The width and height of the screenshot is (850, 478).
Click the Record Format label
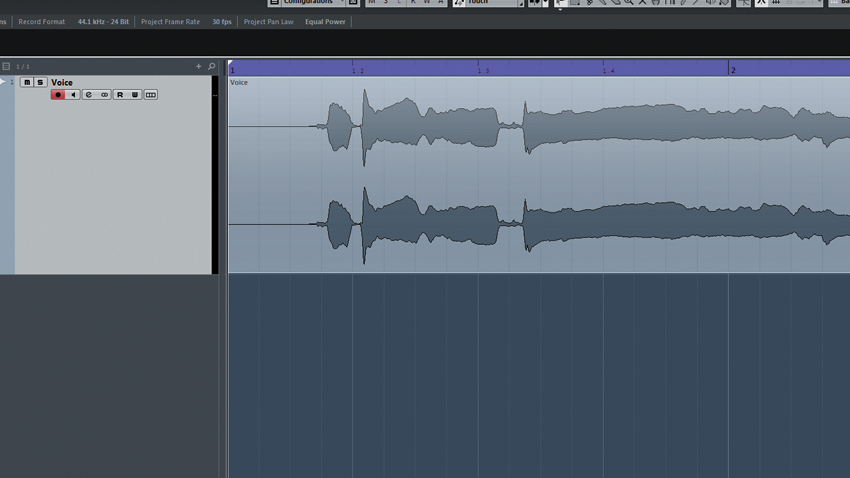(x=42, y=22)
